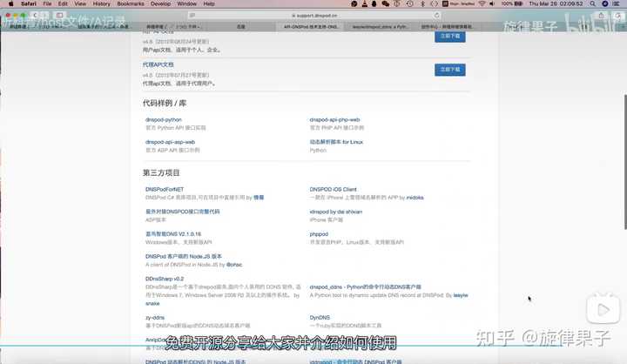The height and width of the screenshot is (364, 627).
Task: Open the dnspod-api-php-web link
Action: coord(334,119)
